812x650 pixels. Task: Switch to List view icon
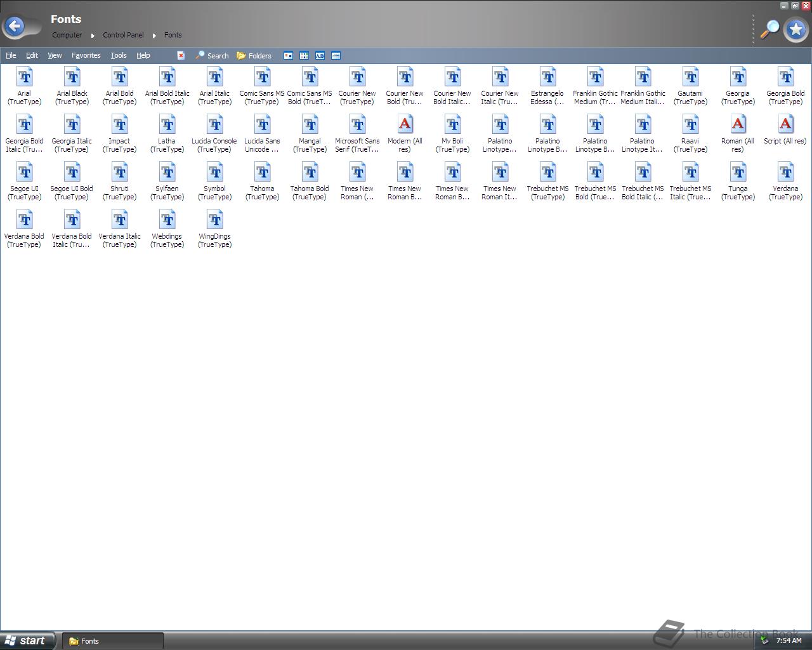pos(304,56)
